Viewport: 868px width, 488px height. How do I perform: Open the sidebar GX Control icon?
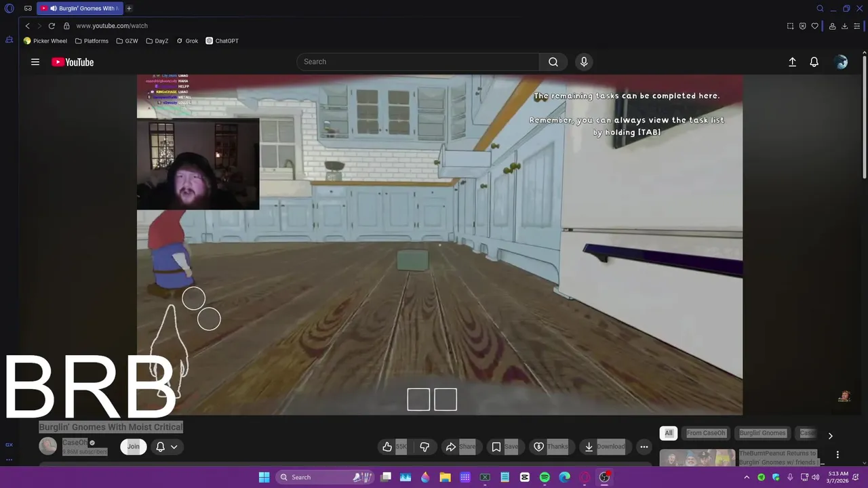click(x=9, y=445)
